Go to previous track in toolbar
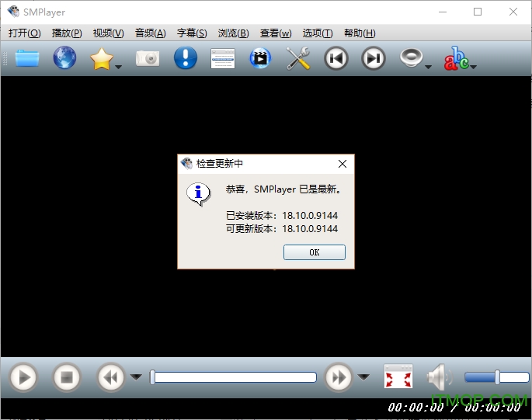 336,58
